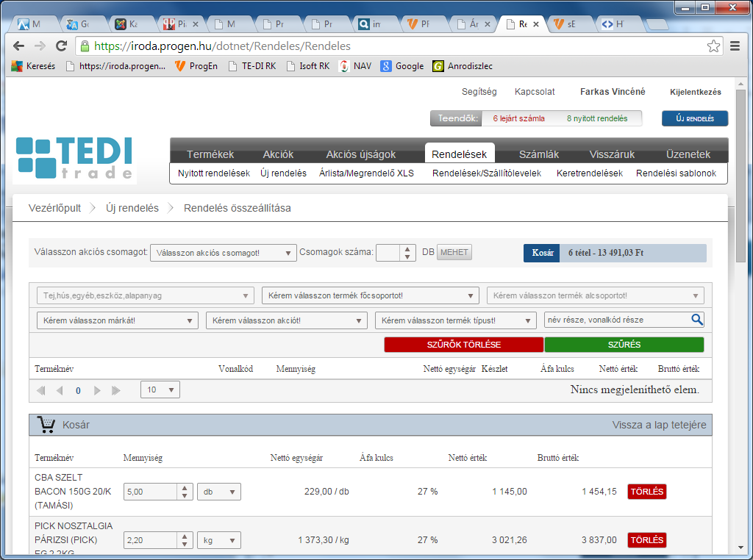This screenshot has width=753, height=560.
Task: Open Árlista/Megrendelő XLS submenu
Action: [366, 173]
